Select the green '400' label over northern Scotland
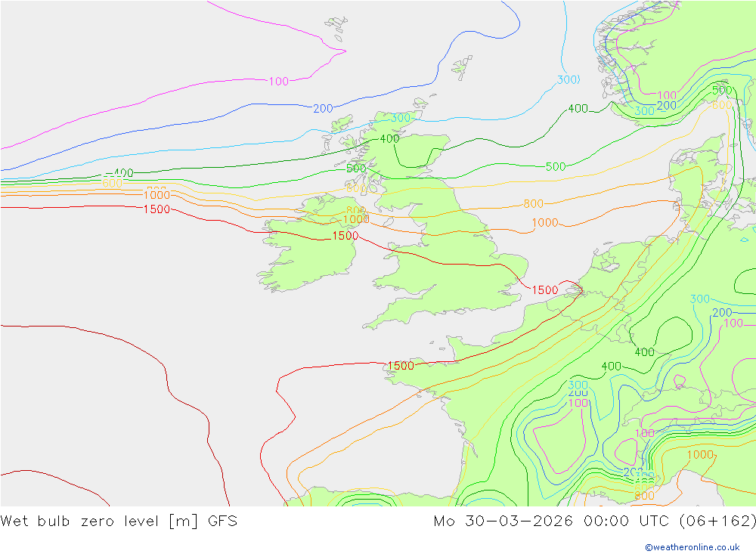756x554 pixels. pyautogui.click(x=389, y=139)
